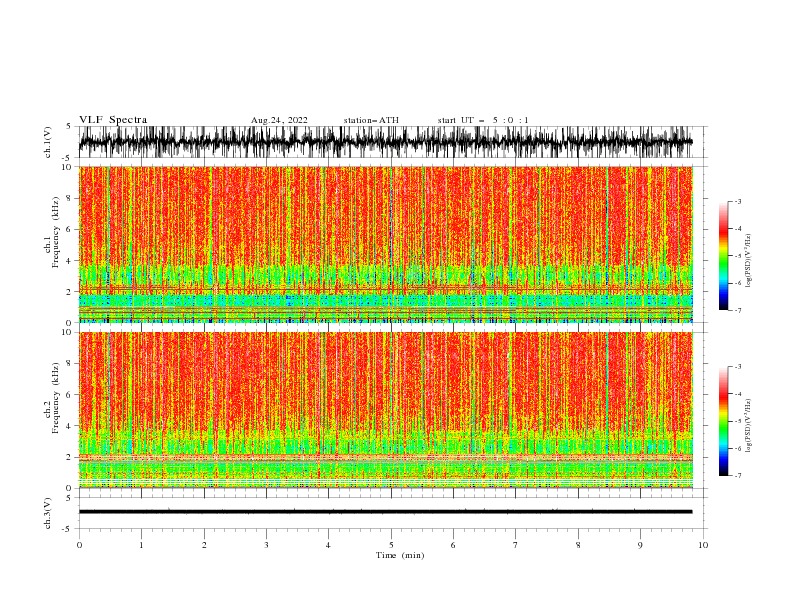Viewport: 792px width, 612px height.
Task: Click the "-3" label on the ch.2 color bar
Action: click(x=737, y=367)
